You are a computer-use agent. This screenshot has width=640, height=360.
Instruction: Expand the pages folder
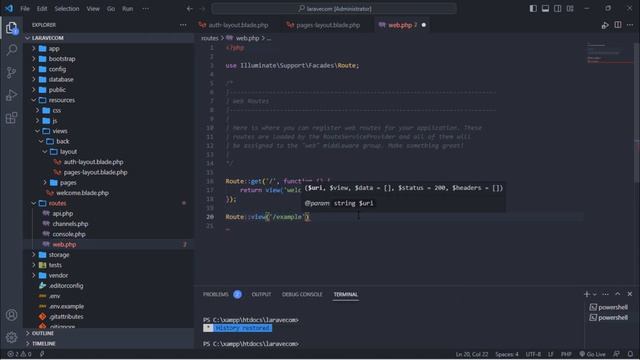109,182
